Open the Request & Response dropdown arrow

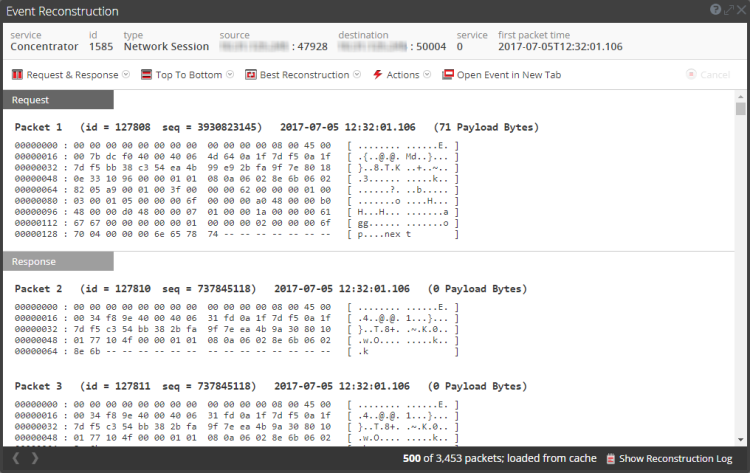click(x=126, y=75)
